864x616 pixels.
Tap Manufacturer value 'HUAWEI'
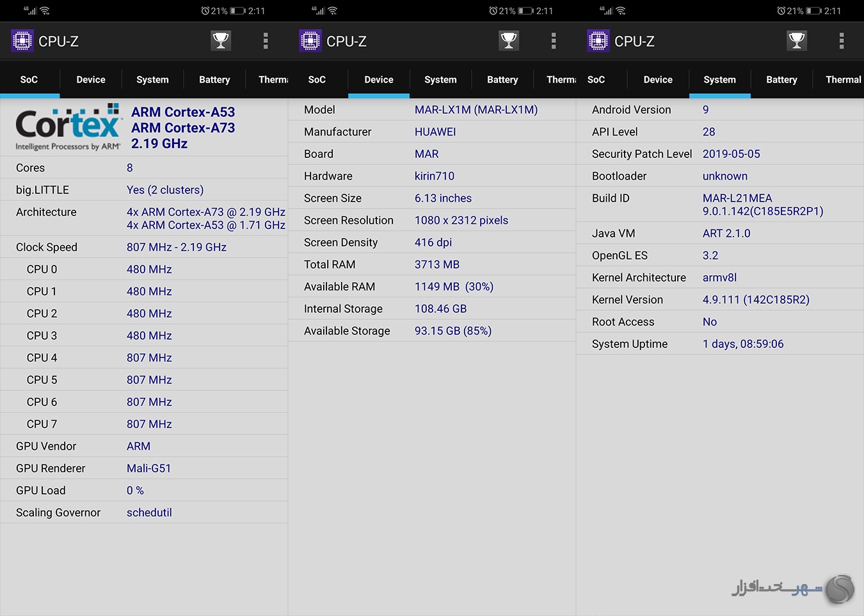pyautogui.click(x=435, y=132)
